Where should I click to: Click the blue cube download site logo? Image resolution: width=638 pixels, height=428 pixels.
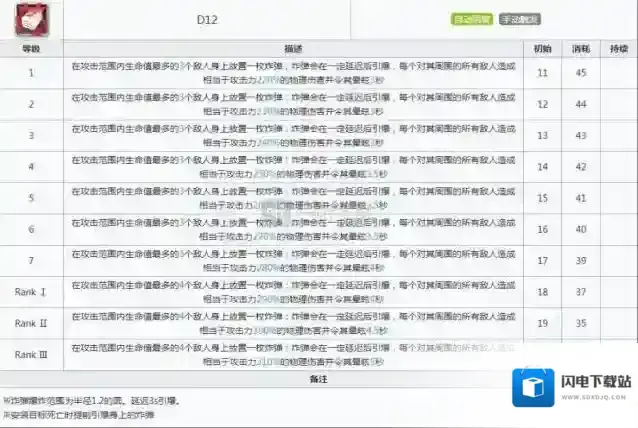pos(533,389)
